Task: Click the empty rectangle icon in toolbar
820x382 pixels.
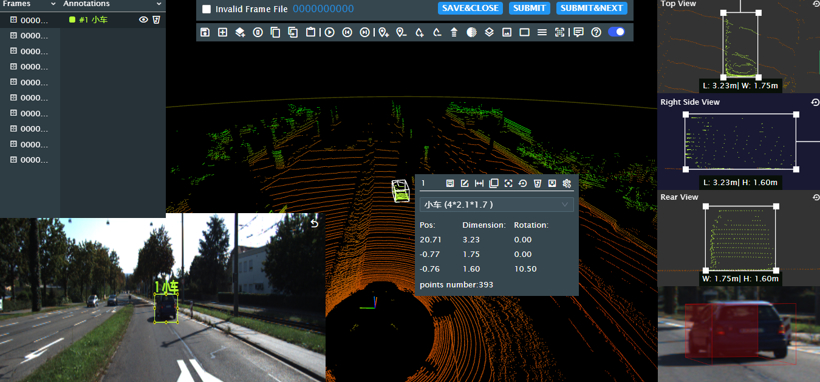Action: 525,32
